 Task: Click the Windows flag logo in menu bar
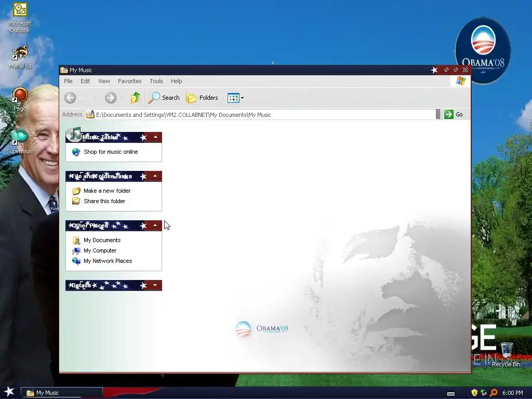460,81
